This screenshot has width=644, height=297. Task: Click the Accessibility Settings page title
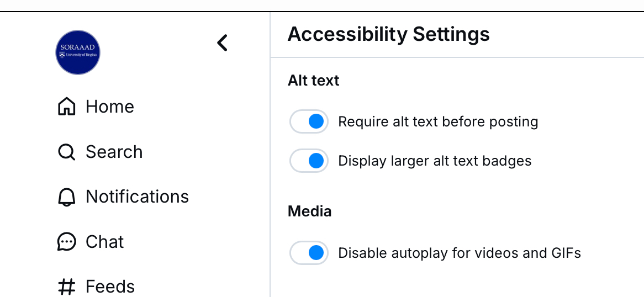coord(388,34)
